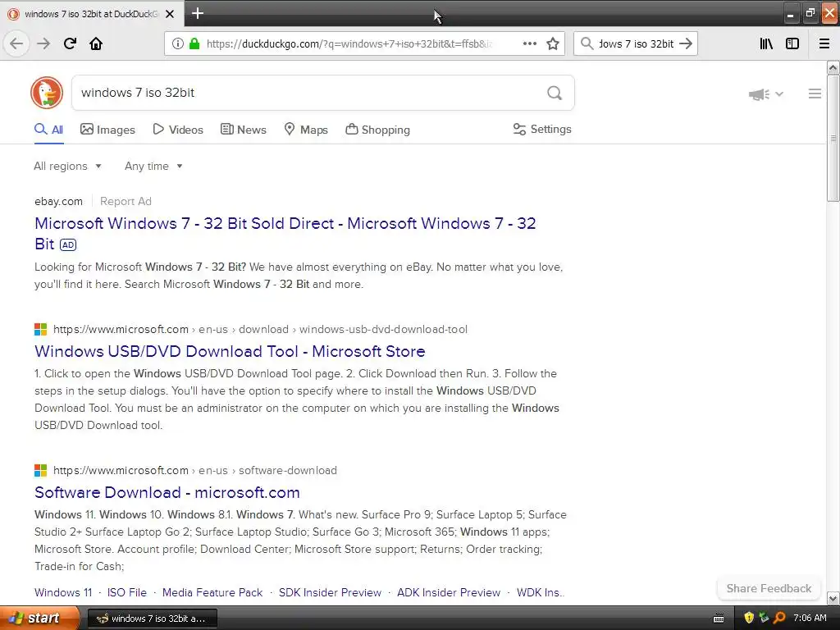Viewport: 840px width, 630px height.
Task: Click the first microsoft.com result URL
Action: 260,329
